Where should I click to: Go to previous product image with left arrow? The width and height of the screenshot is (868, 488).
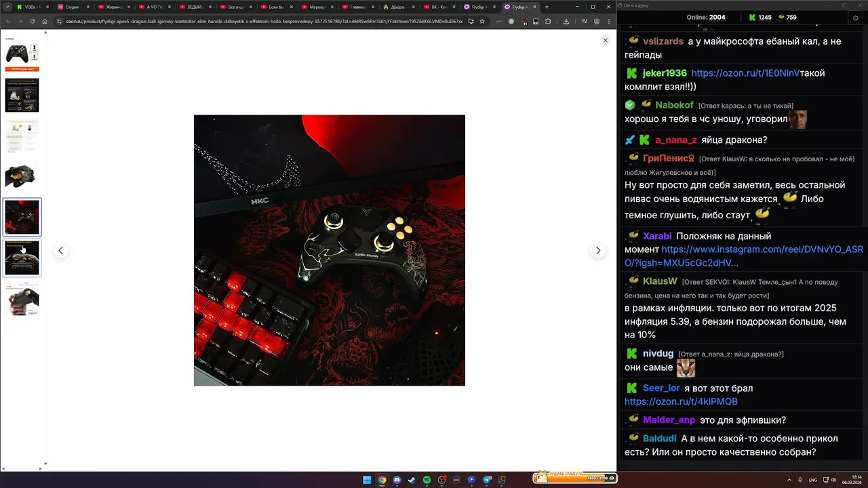tap(60, 251)
